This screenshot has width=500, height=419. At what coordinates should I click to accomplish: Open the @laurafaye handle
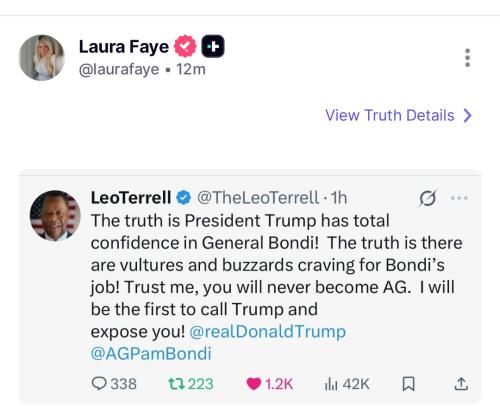point(119,70)
